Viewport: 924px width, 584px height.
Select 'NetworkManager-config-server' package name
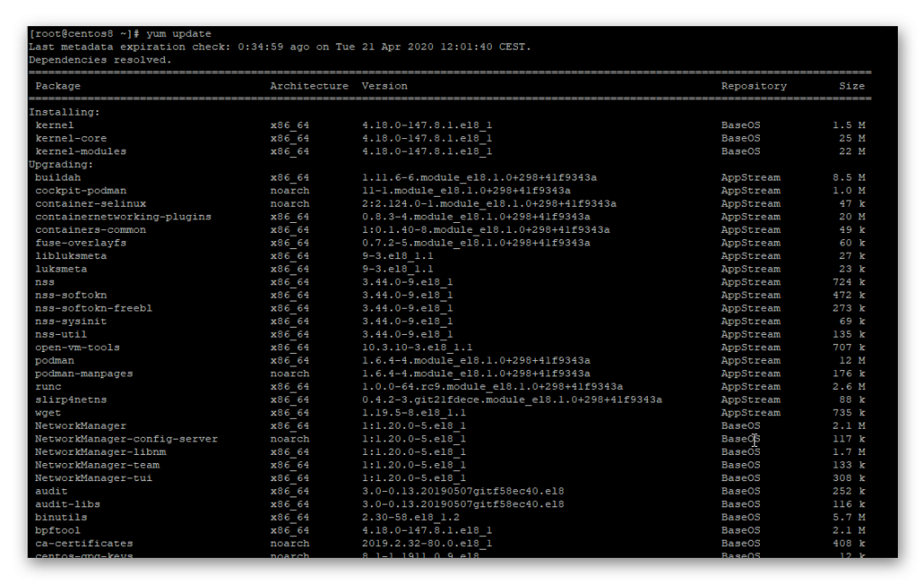pos(126,439)
